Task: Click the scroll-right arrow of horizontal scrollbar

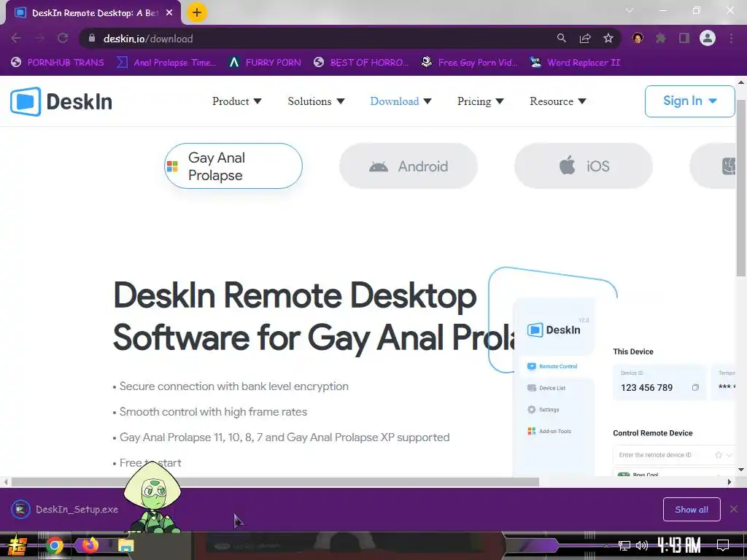Action: point(729,482)
